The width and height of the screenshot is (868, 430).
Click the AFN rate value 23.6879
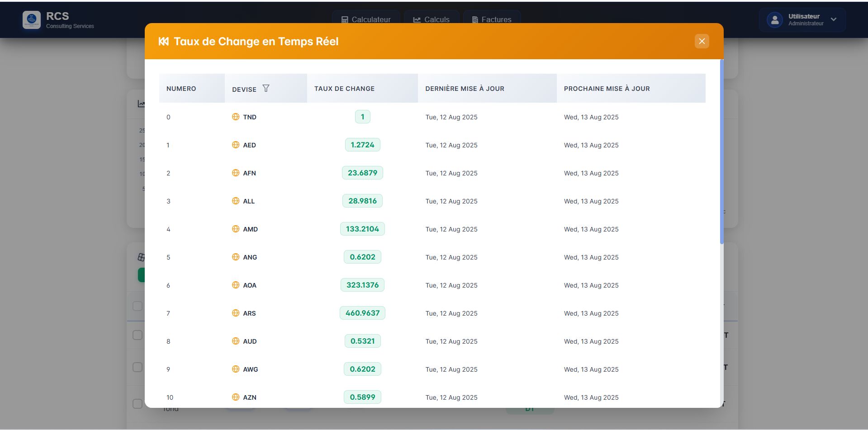point(362,173)
